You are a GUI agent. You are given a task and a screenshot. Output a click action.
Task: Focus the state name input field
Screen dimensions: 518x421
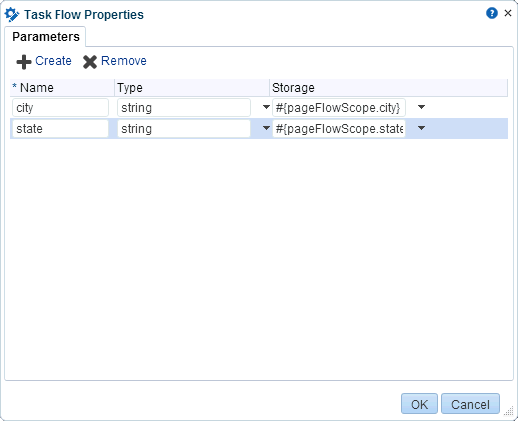point(60,129)
